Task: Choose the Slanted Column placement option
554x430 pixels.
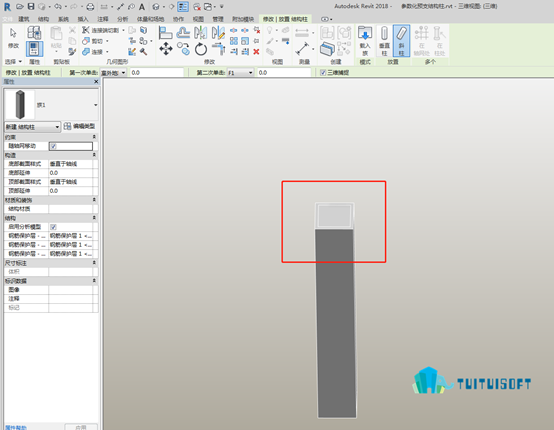Action: tap(401, 41)
